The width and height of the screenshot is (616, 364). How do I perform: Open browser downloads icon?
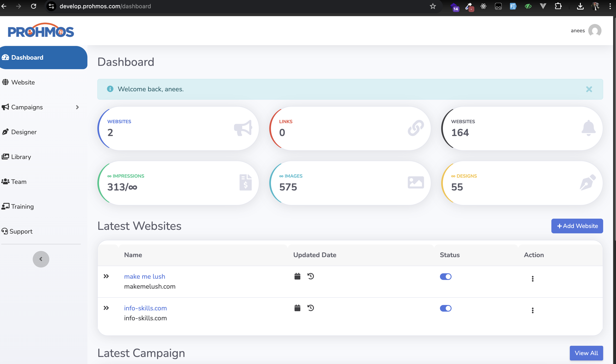[580, 6]
